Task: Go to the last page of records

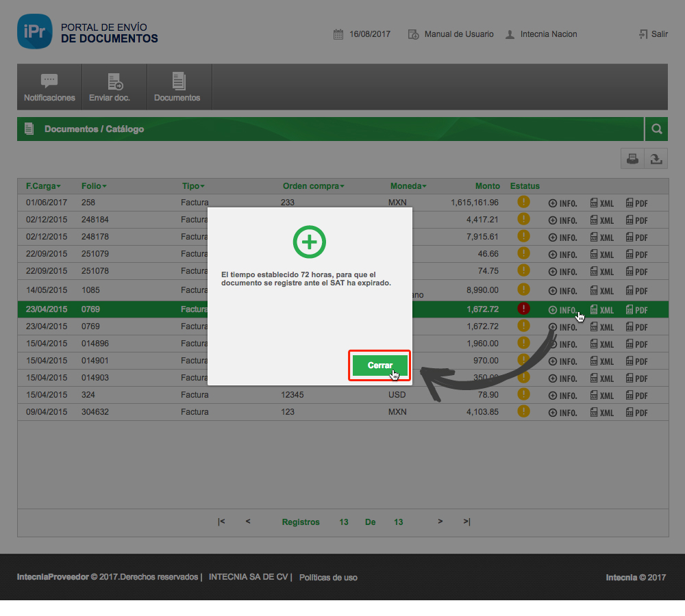Action: pos(466,522)
